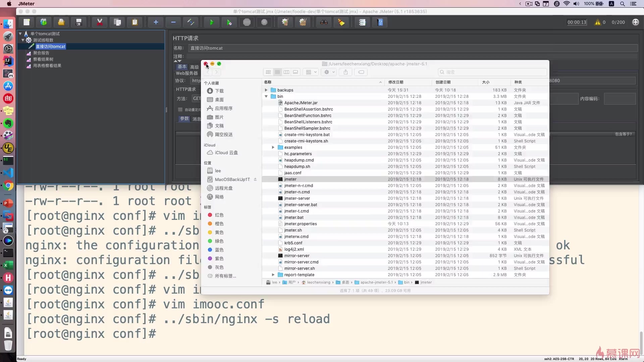The width and height of the screenshot is (644, 362).
Task: Collapse the 测试线程数 thread group node
Action: (x=23, y=40)
